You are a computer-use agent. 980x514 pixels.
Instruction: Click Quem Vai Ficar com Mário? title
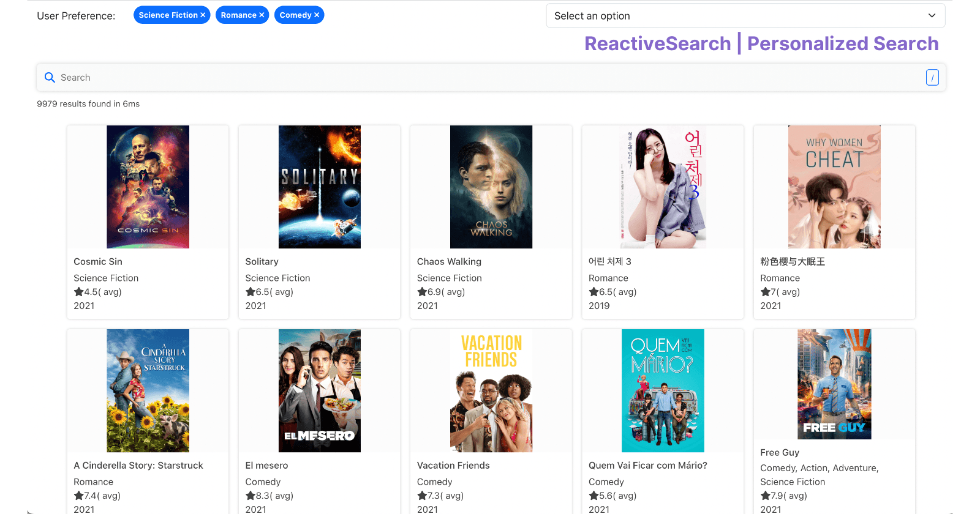tap(648, 465)
